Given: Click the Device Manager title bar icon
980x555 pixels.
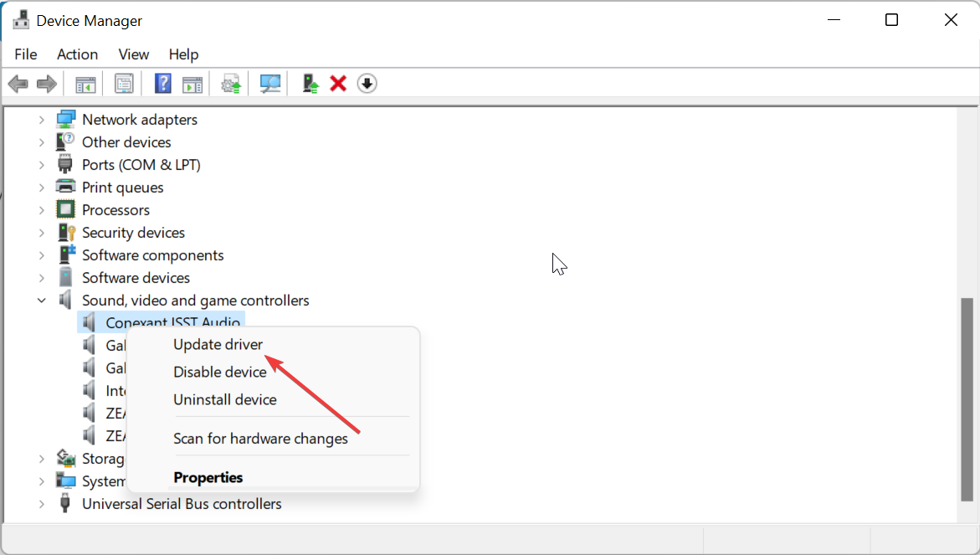Looking at the screenshot, I should point(21,20).
